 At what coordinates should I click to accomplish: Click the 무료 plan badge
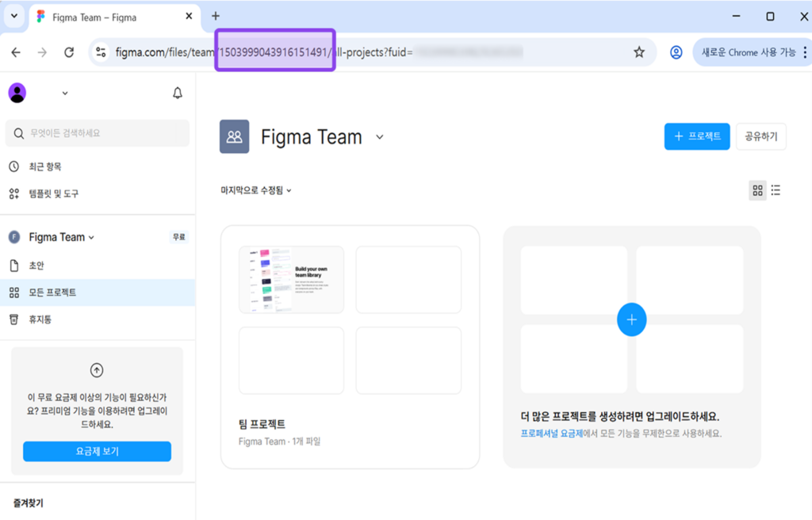click(x=178, y=237)
